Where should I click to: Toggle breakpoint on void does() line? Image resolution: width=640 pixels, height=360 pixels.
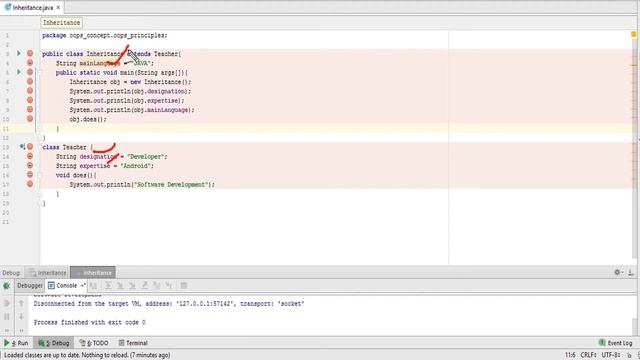coord(30,175)
